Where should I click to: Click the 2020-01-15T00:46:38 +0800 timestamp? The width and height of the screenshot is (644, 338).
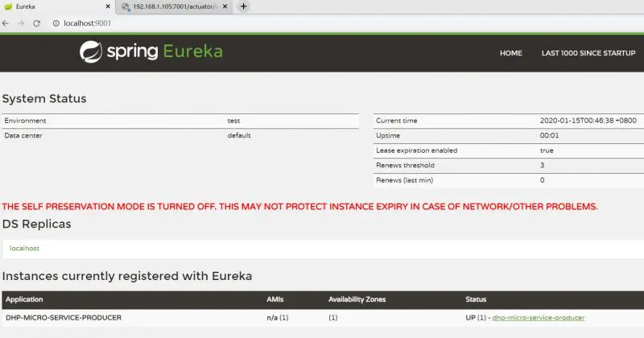point(588,121)
